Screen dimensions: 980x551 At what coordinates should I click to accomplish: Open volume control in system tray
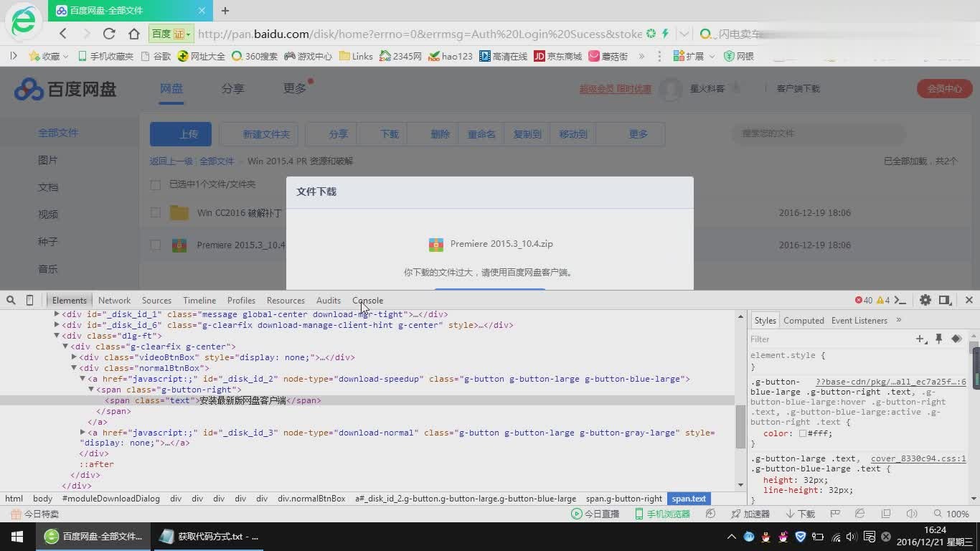[852, 537]
